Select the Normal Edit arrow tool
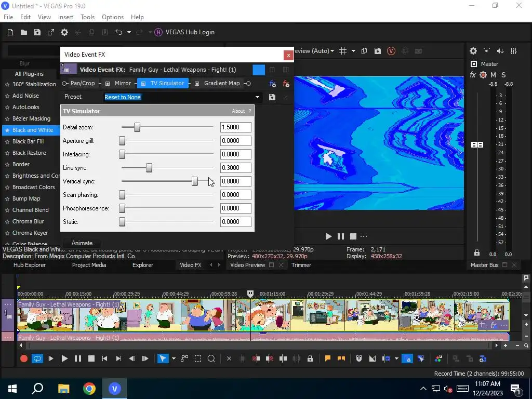This screenshot has width=532, height=399. click(x=163, y=358)
